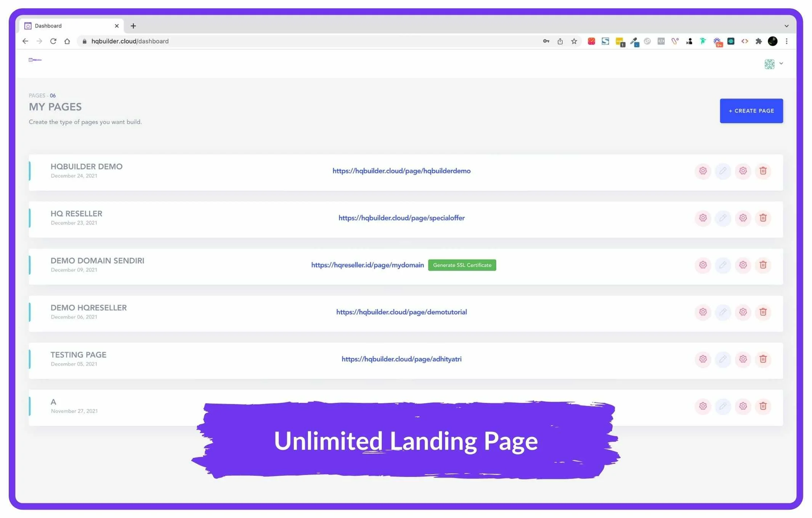Bookmark this page with star icon
The image size is (812, 518).
point(574,41)
